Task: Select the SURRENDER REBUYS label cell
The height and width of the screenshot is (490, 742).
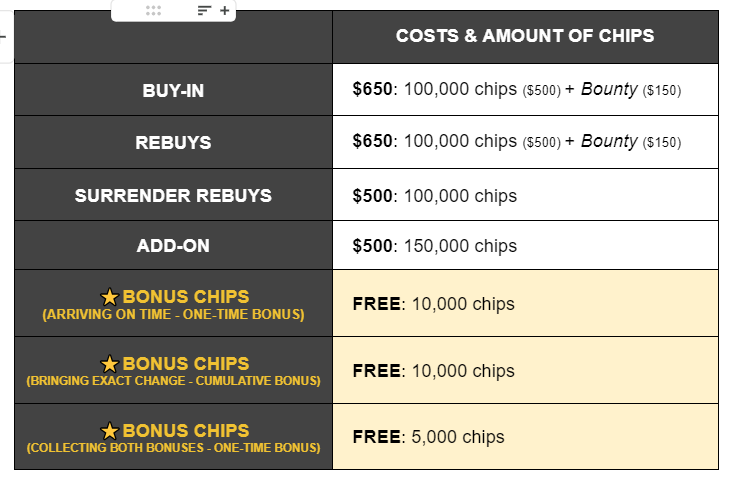Action: pos(173,195)
